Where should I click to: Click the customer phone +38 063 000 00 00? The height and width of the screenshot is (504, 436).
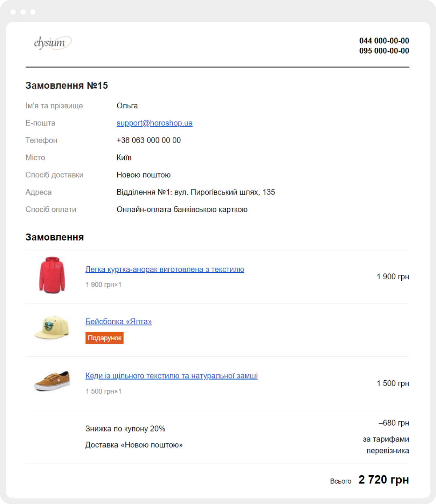[149, 140]
